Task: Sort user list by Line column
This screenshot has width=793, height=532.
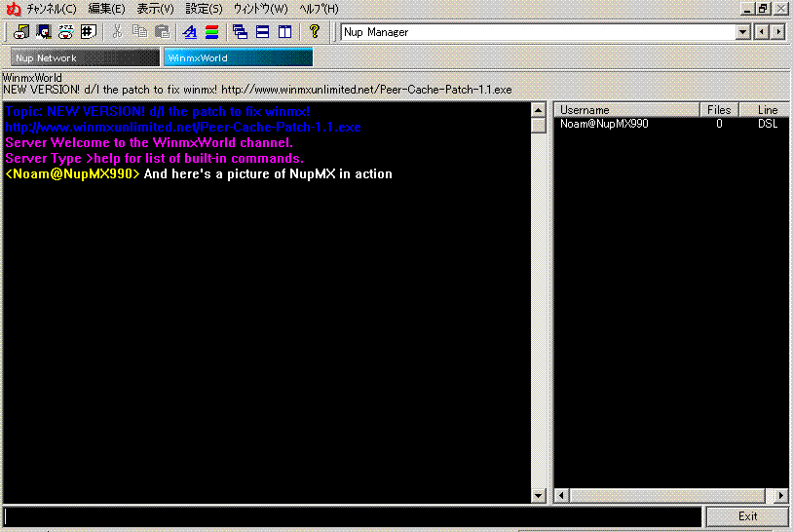Action: [x=765, y=110]
